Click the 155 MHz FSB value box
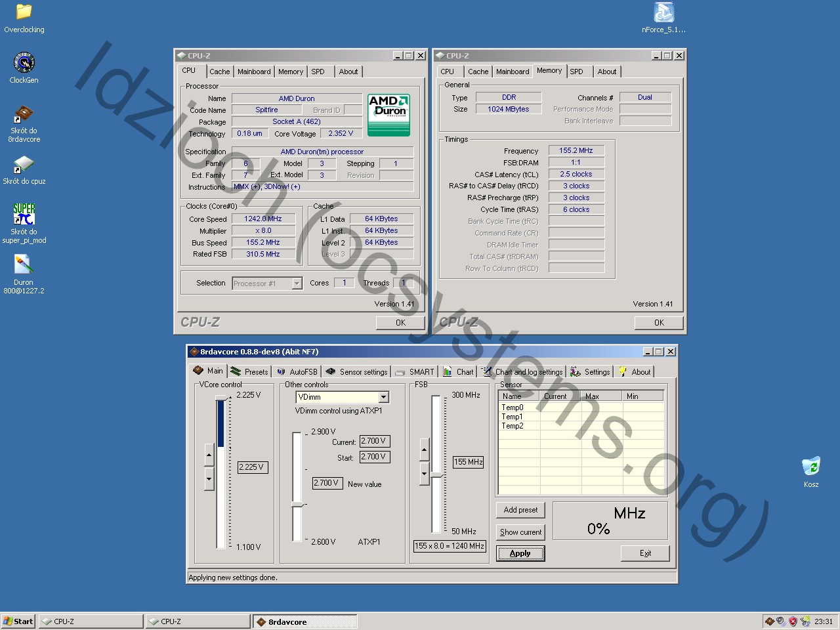Viewport: 840px width, 630px height. point(469,462)
